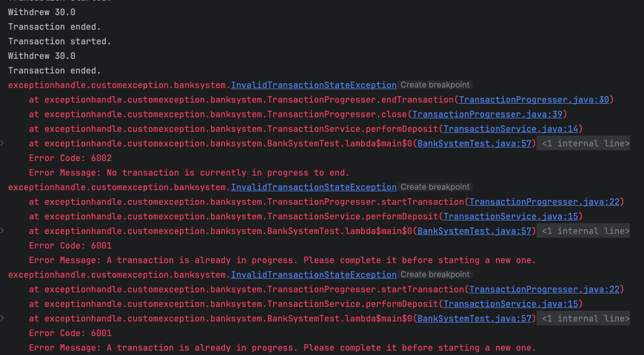Open InvalidTransactionStateException link above the endTransaction trace
Viewport: 644px width, 355px height.
(314, 85)
